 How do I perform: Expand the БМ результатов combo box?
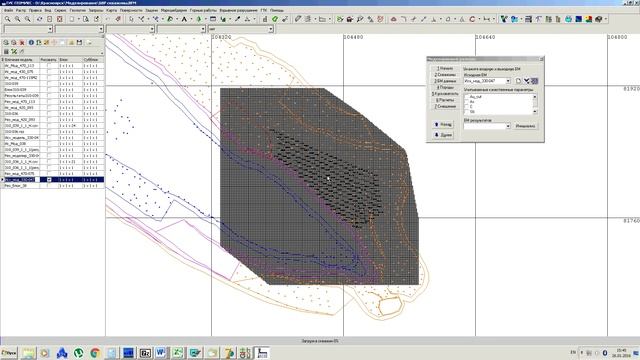(x=508, y=126)
